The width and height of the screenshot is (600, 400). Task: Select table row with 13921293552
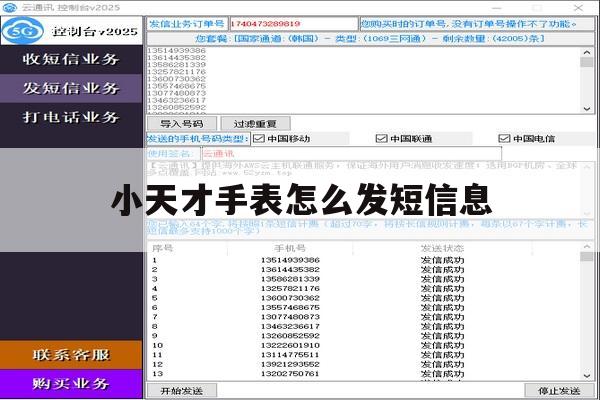pyautogui.click(x=364, y=364)
